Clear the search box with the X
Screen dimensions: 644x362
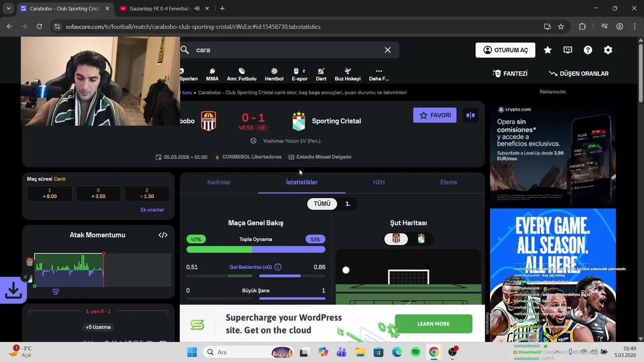pos(387,50)
